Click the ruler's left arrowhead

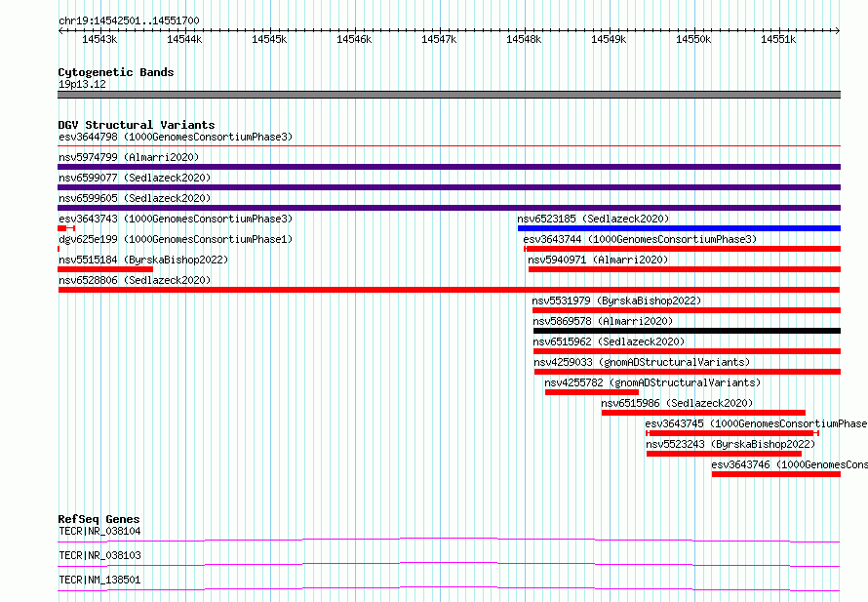[60, 31]
